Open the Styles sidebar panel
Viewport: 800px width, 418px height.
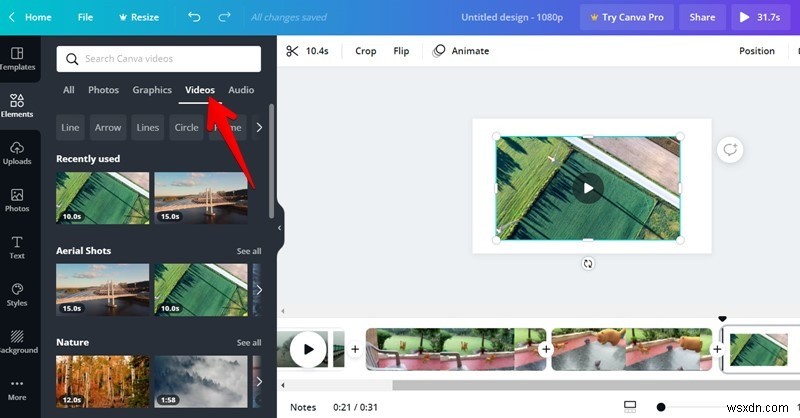coord(17,295)
